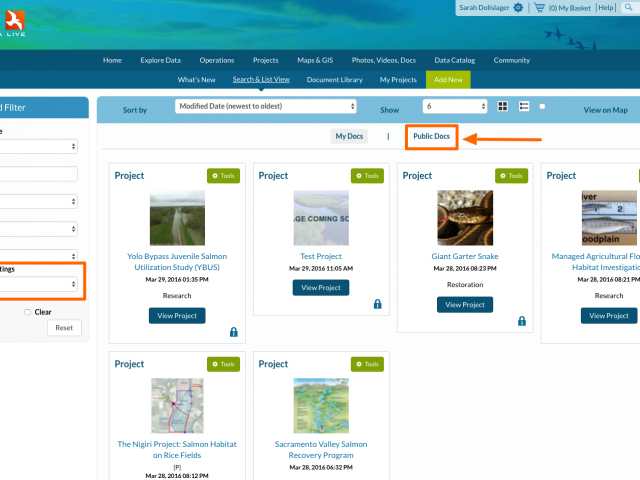Image resolution: width=640 pixels, height=480 pixels.
Task: Click the bird logo icon
Action: 14,20
